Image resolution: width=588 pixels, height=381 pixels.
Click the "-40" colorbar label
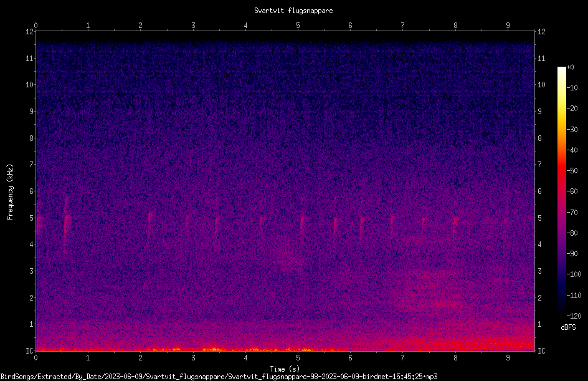(572, 150)
